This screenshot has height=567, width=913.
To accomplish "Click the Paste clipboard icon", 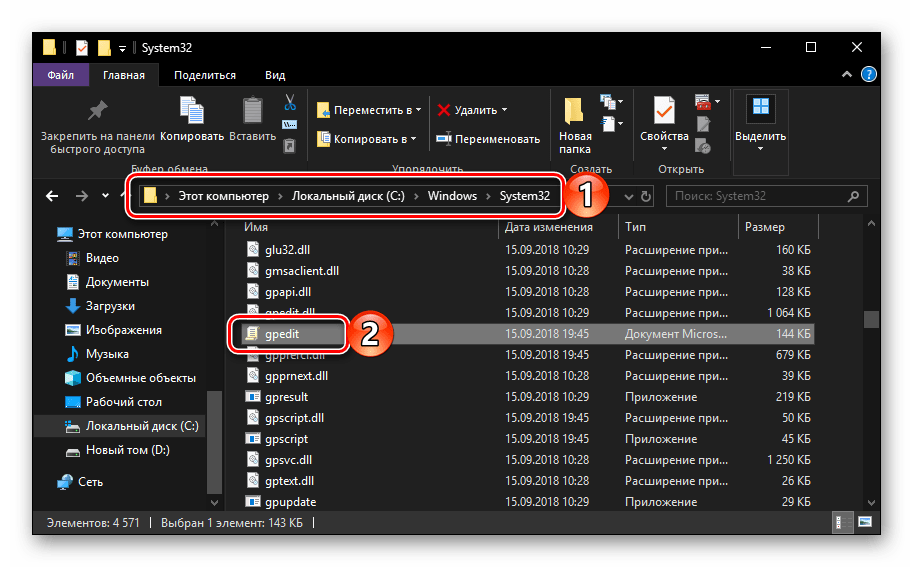I will coord(252,110).
